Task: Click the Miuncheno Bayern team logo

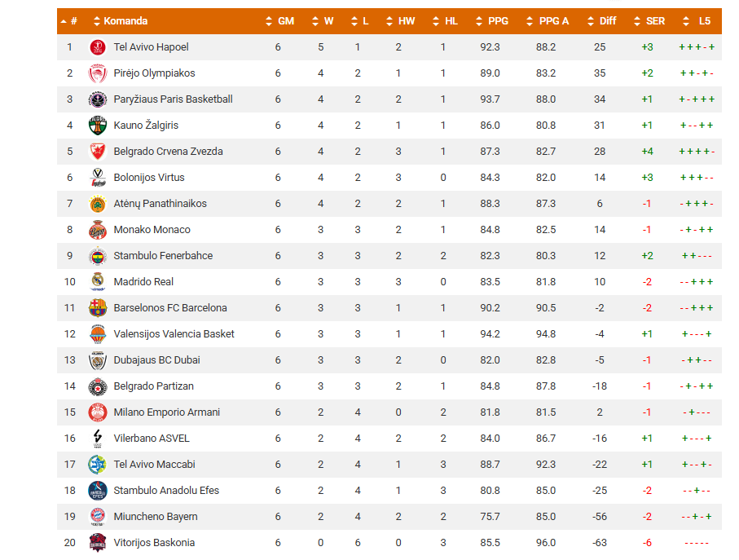Action: point(98,517)
